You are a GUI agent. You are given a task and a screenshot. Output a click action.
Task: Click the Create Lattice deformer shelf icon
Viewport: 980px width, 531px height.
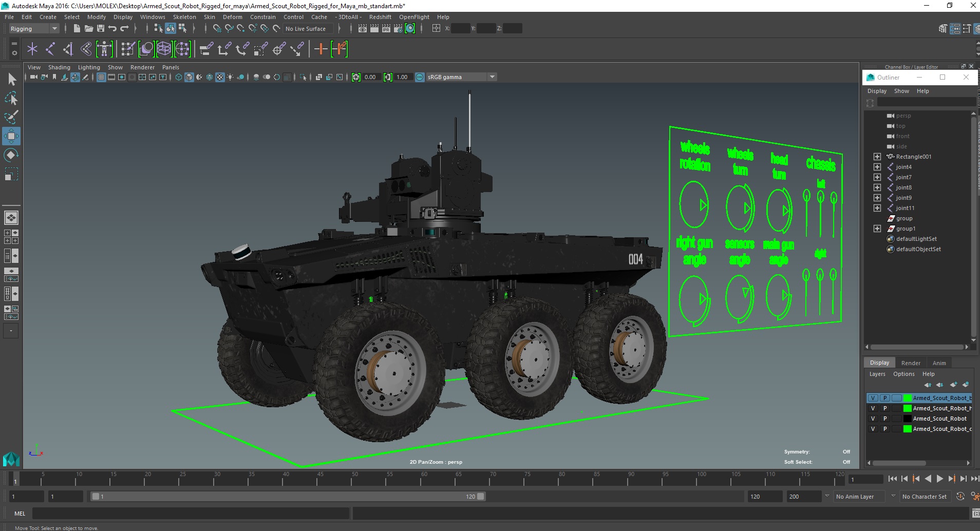(x=164, y=49)
